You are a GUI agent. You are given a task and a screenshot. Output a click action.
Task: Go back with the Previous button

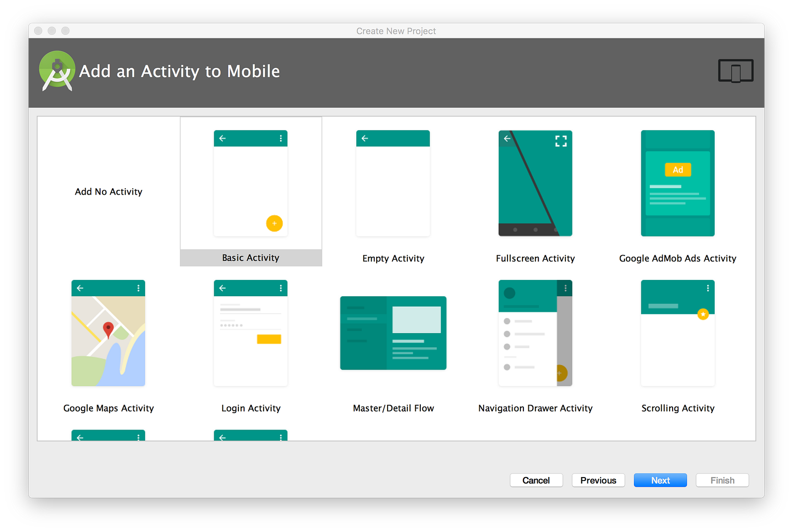[598, 480]
